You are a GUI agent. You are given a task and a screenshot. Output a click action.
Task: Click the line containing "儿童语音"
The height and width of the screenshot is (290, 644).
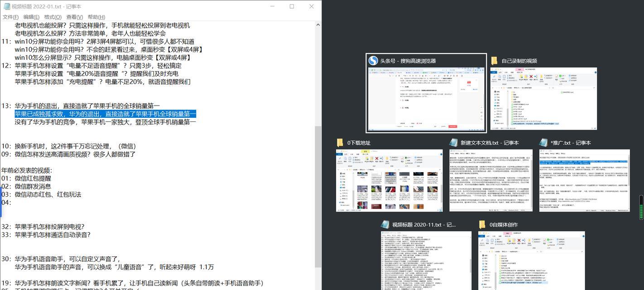click(x=114, y=267)
